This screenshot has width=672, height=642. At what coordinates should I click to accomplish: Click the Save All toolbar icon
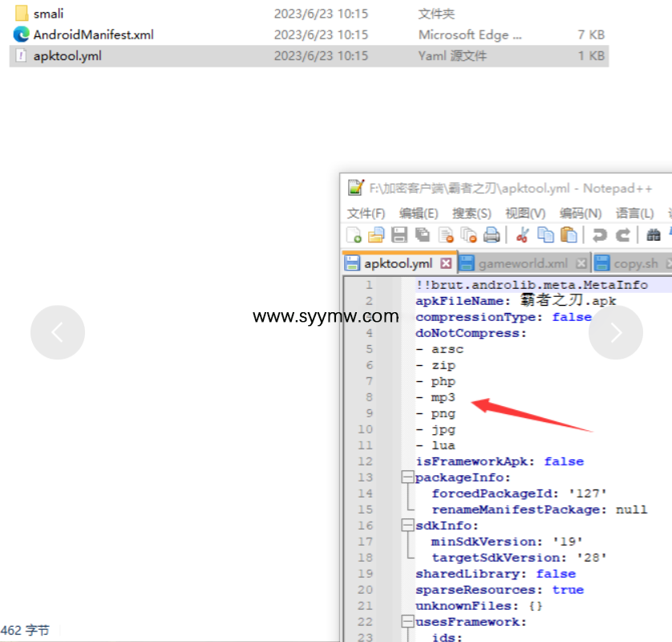(x=423, y=235)
